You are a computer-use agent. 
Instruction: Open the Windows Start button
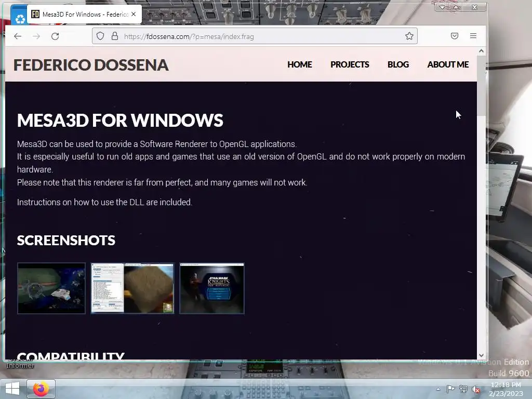[x=12, y=389]
